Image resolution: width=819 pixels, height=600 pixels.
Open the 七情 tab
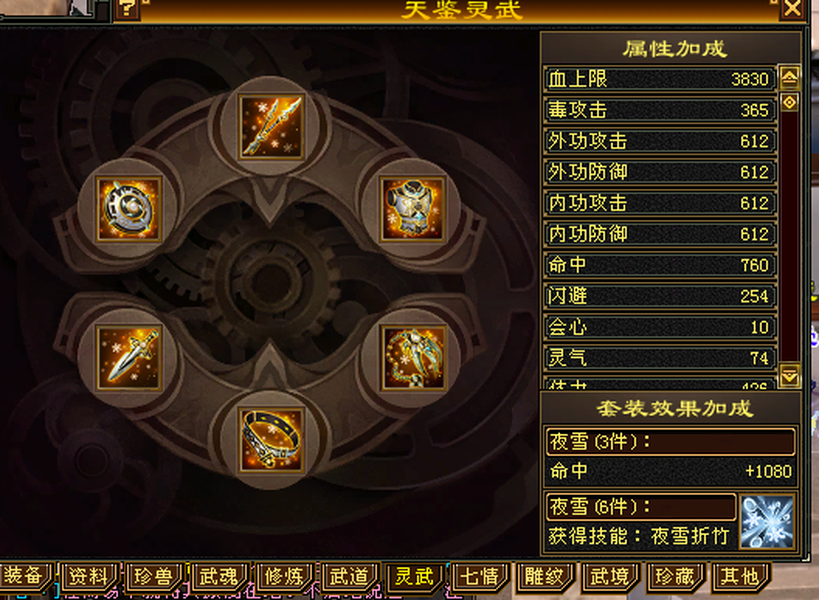click(x=479, y=577)
